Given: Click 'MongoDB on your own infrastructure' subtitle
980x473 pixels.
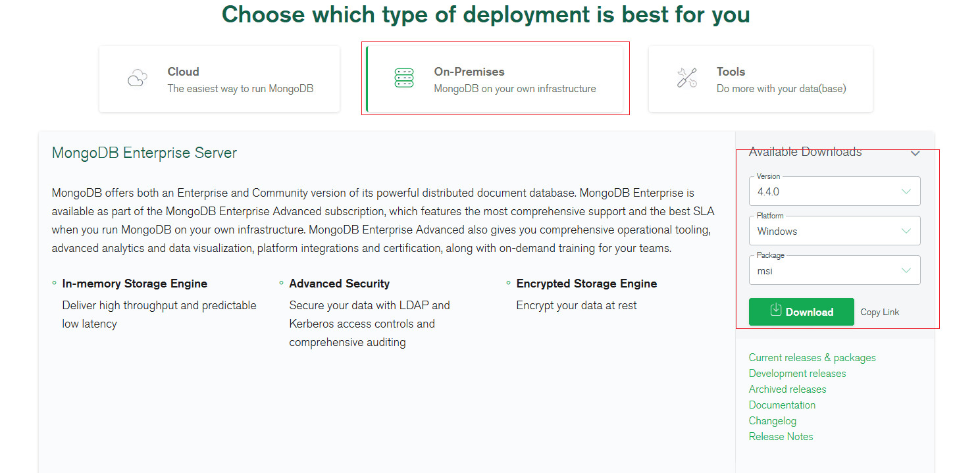Looking at the screenshot, I should 515,89.
